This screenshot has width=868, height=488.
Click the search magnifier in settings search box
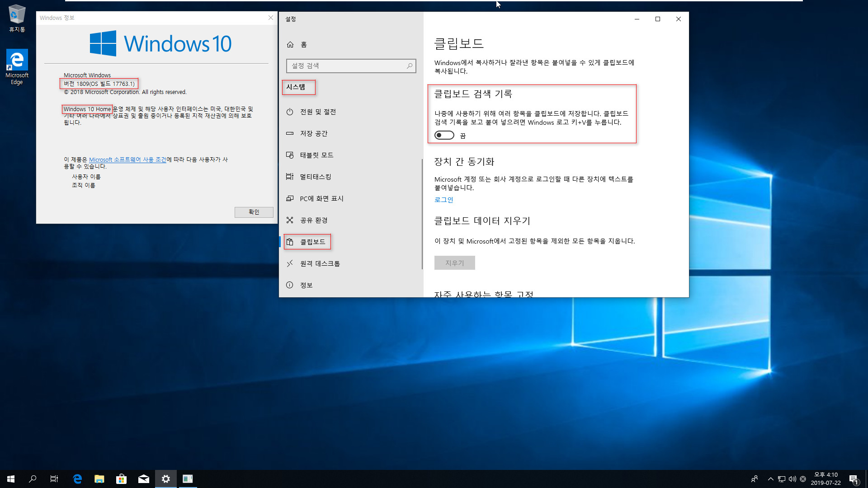[x=410, y=66]
